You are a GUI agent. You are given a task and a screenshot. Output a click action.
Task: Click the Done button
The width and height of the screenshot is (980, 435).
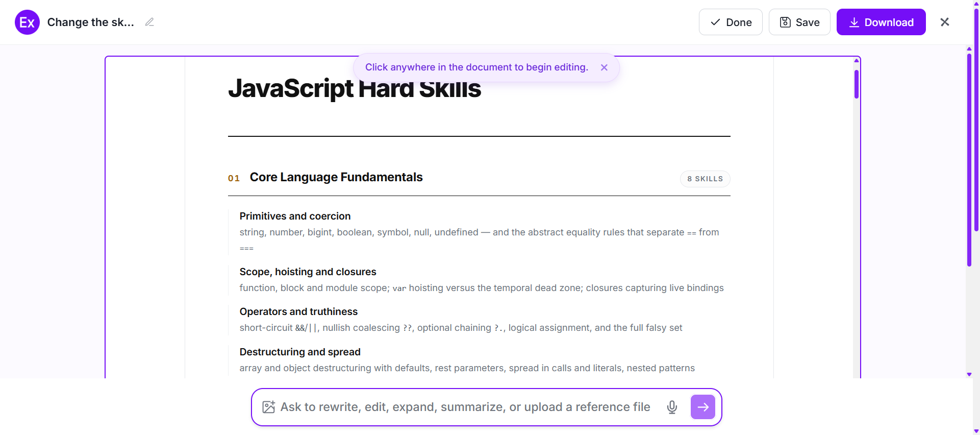click(x=731, y=22)
